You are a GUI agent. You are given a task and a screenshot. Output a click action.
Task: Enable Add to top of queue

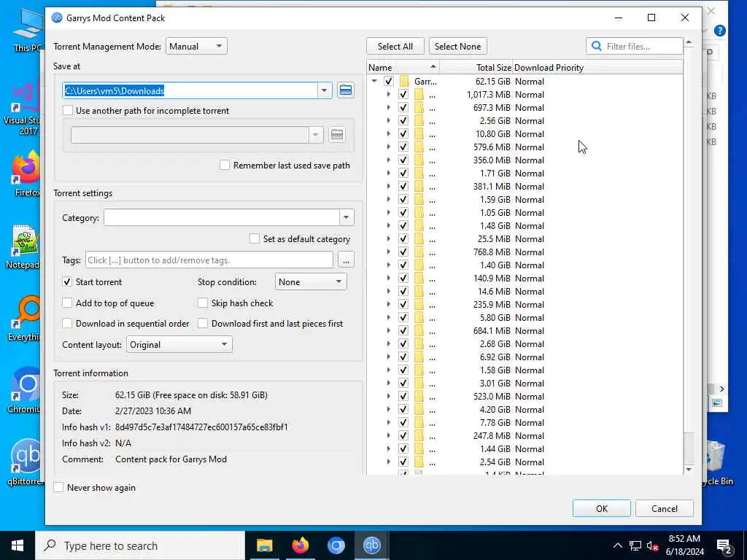(67, 303)
